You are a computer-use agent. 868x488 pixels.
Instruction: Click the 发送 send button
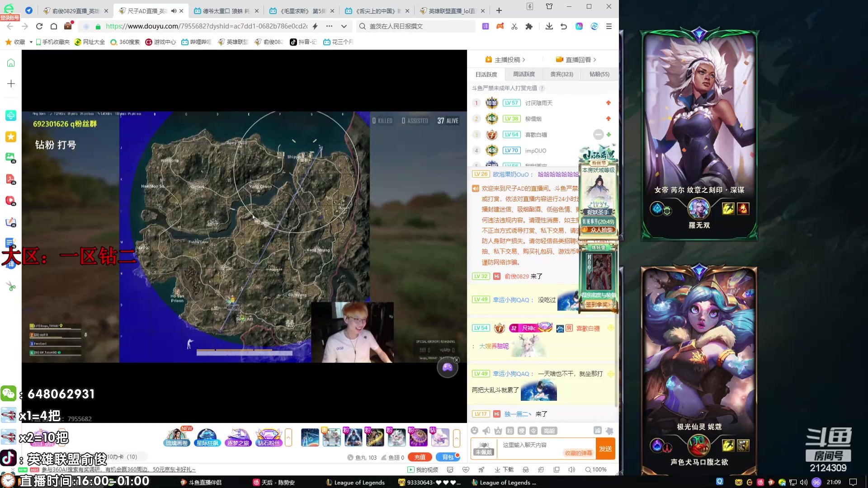(605, 449)
